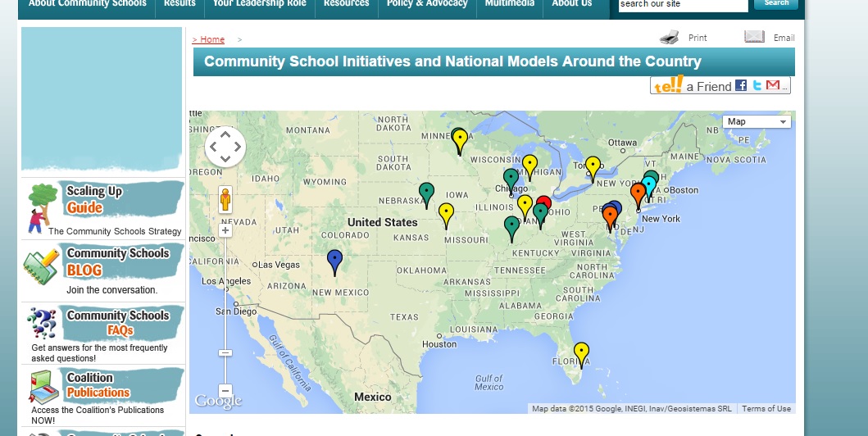Click the map zoom slider handle

point(225,352)
